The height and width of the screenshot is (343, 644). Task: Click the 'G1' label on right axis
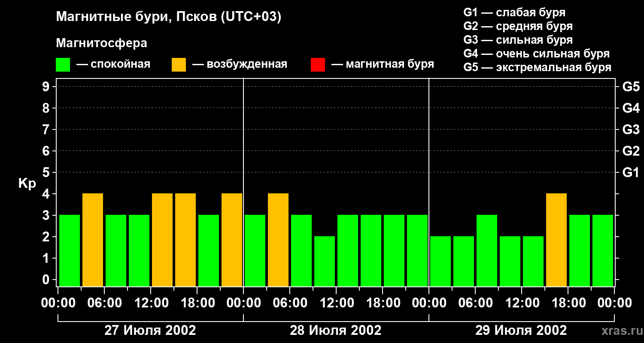tap(631, 172)
